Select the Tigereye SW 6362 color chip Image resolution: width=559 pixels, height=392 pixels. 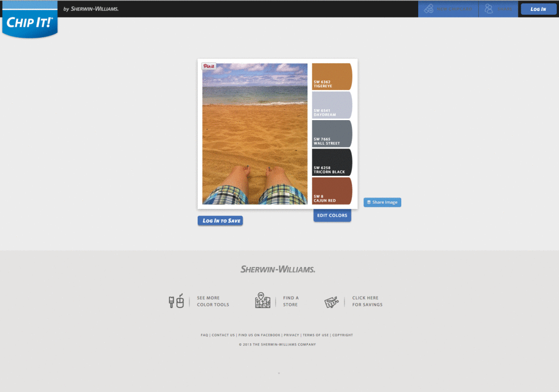pyautogui.click(x=332, y=76)
